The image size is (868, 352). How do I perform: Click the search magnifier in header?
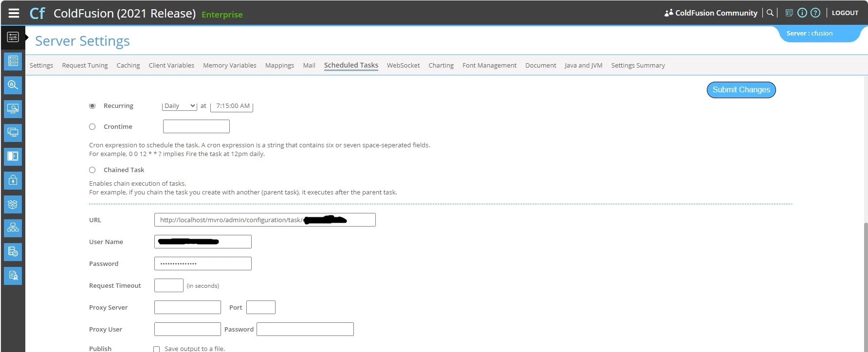pos(770,13)
